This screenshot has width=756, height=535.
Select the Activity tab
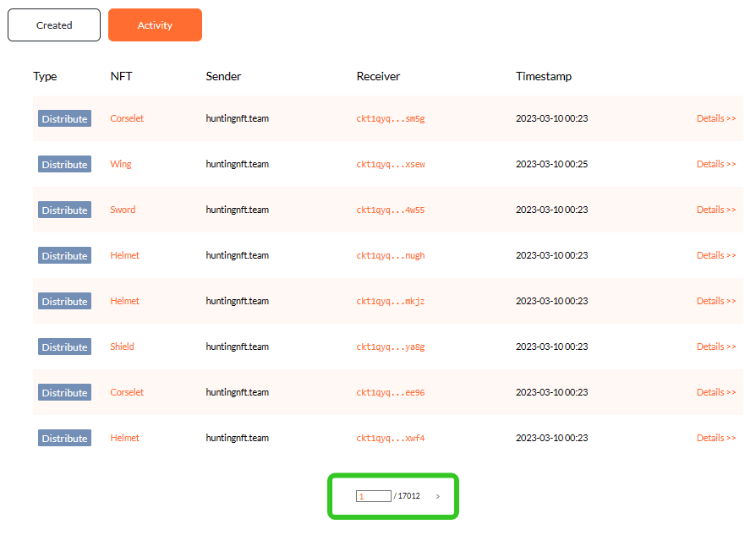[155, 25]
